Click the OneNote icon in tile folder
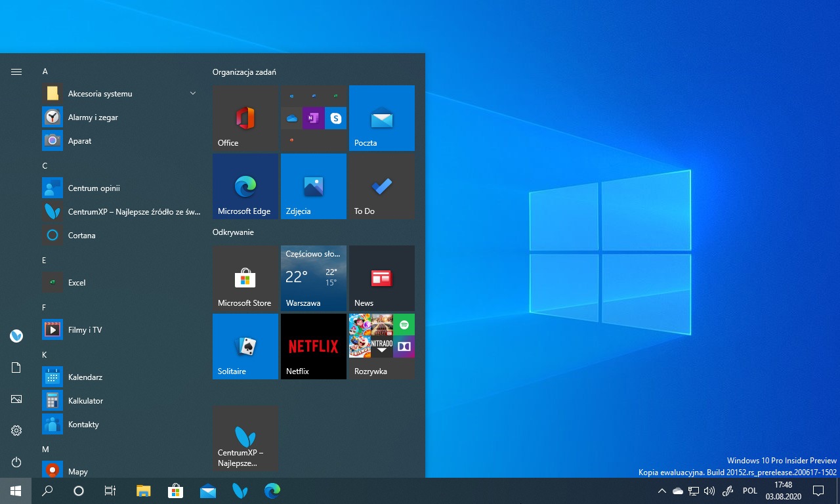This screenshot has width=840, height=504. [314, 118]
